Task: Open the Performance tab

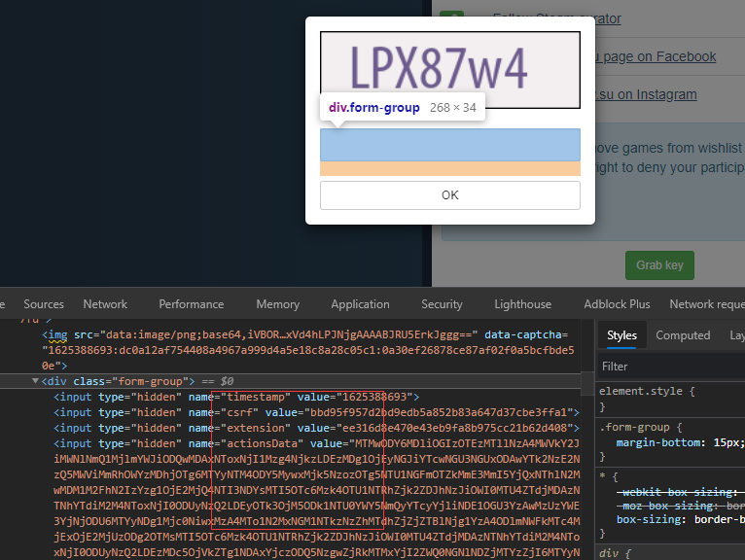Action: [191, 304]
